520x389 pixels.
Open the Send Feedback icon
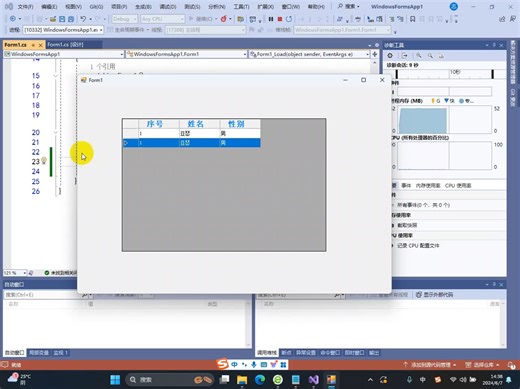(512, 19)
